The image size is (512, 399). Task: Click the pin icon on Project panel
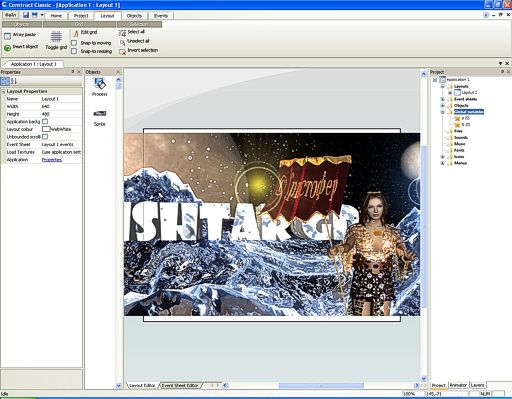click(502, 72)
